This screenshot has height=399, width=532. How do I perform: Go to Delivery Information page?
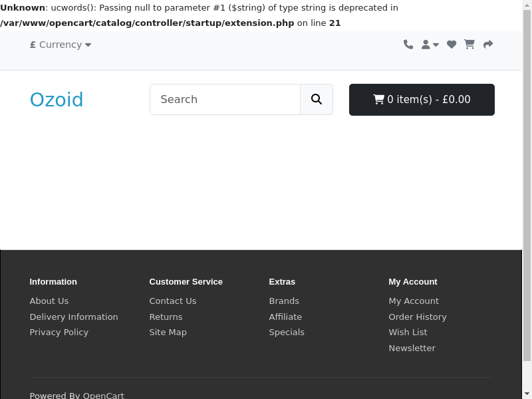click(x=74, y=317)
